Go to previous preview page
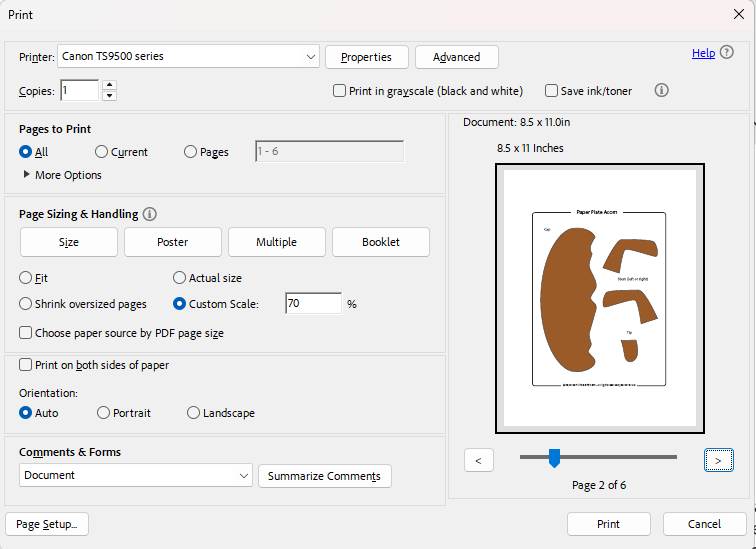 pos(479,460)
